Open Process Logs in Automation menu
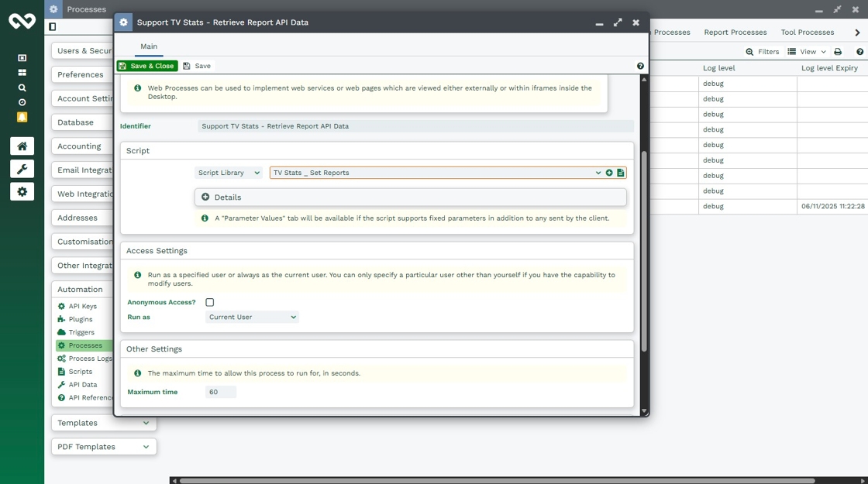The width and height of the screenshot is (868, 484). 90,359
